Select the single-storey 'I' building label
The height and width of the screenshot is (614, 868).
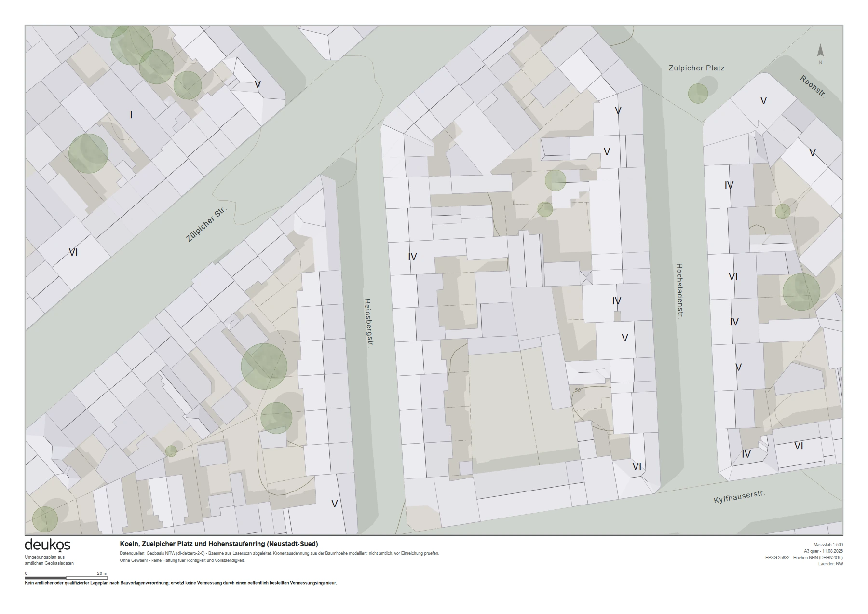pyautogui.click(x=131, y=115)
